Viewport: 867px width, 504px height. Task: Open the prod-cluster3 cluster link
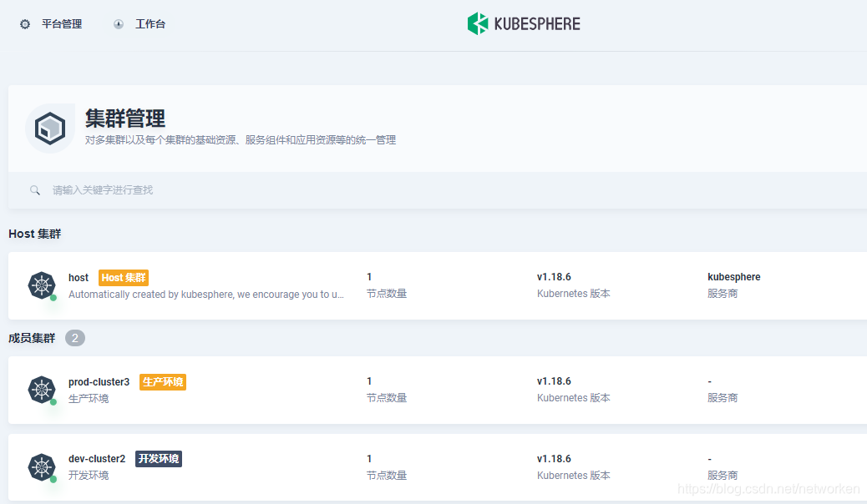(x=99, y=382)
